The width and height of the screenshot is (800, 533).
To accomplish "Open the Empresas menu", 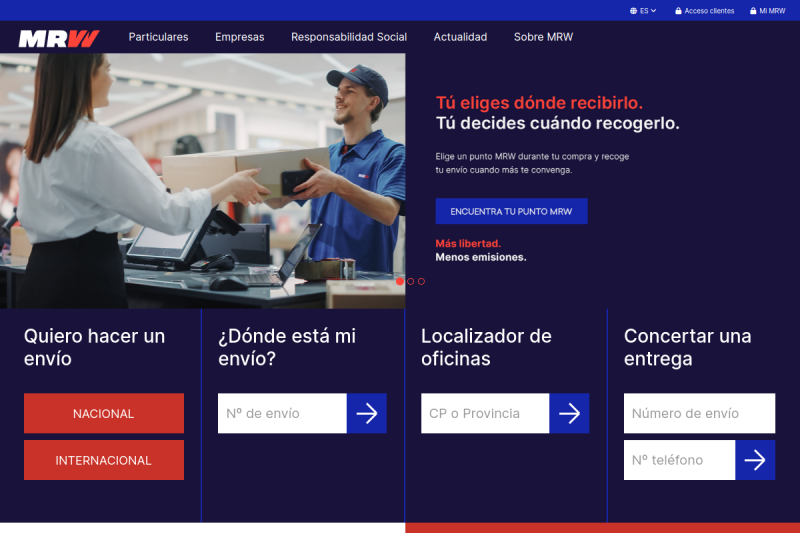I will [239, 37].
